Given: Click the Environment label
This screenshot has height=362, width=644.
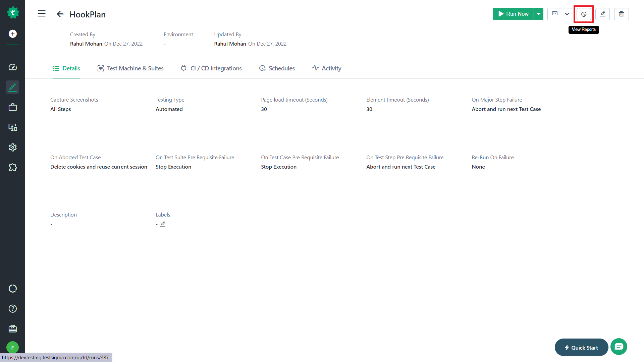Looking at the screenshot, I should click(178, 35).
